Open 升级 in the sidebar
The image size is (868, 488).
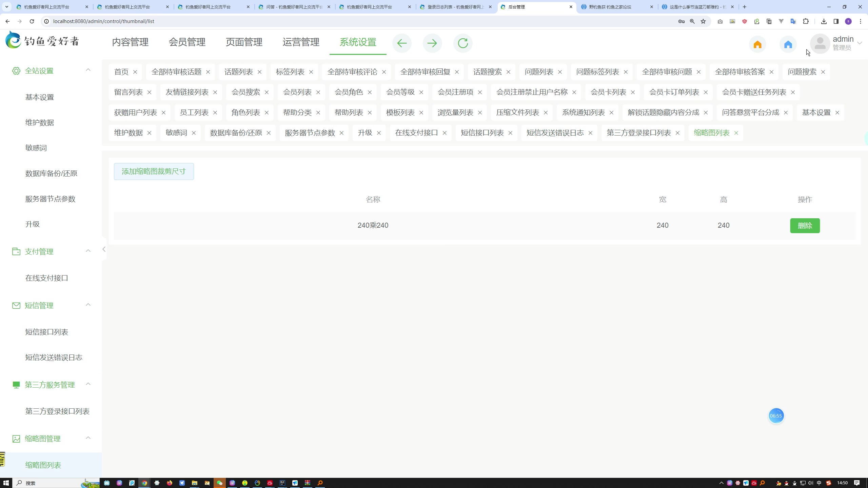click(x=33, y=224)
